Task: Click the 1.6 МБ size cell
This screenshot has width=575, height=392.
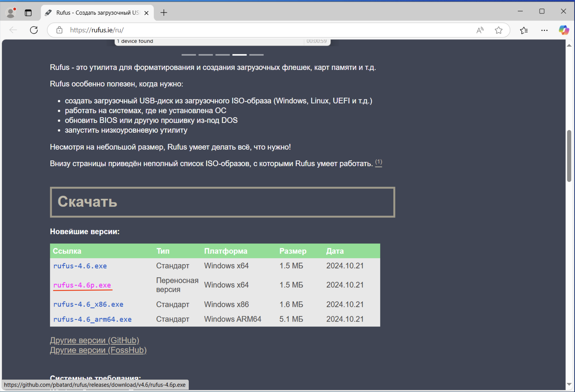Action: click(x=291, y=304)
